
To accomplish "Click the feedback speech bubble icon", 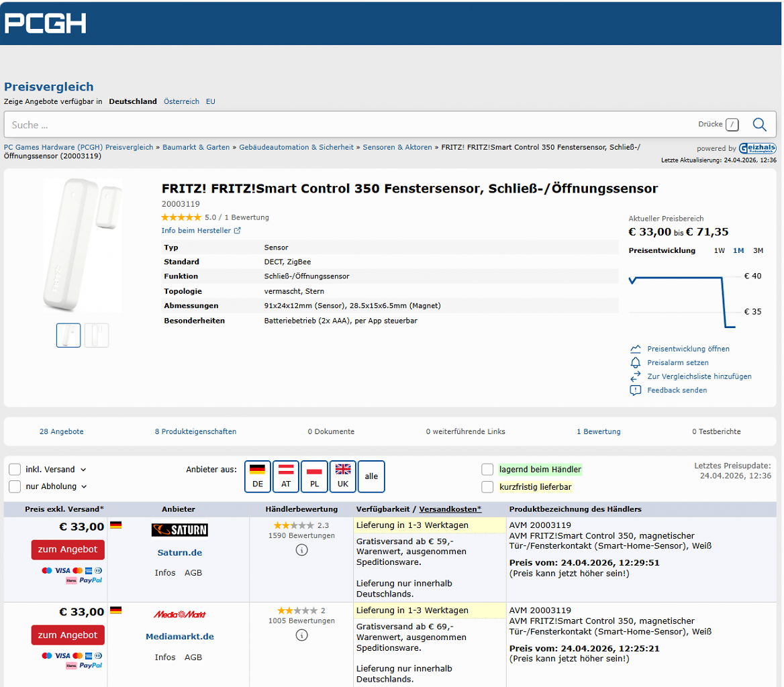I will [x=635, y=390].
